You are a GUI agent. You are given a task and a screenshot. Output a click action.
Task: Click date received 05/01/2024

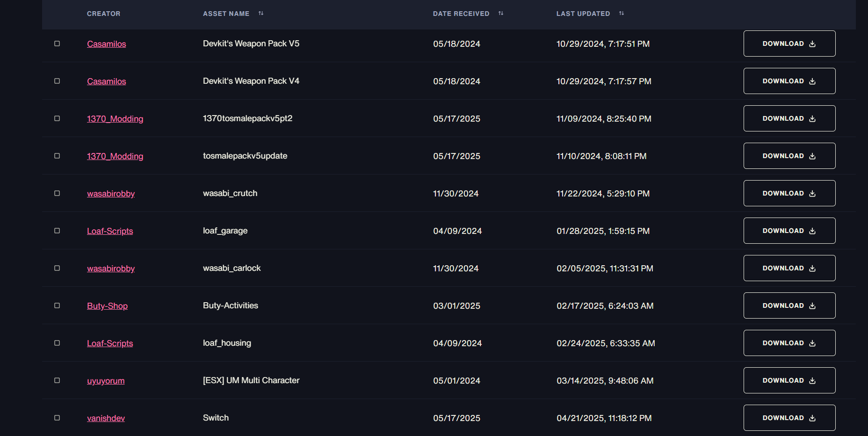[456, 381]
